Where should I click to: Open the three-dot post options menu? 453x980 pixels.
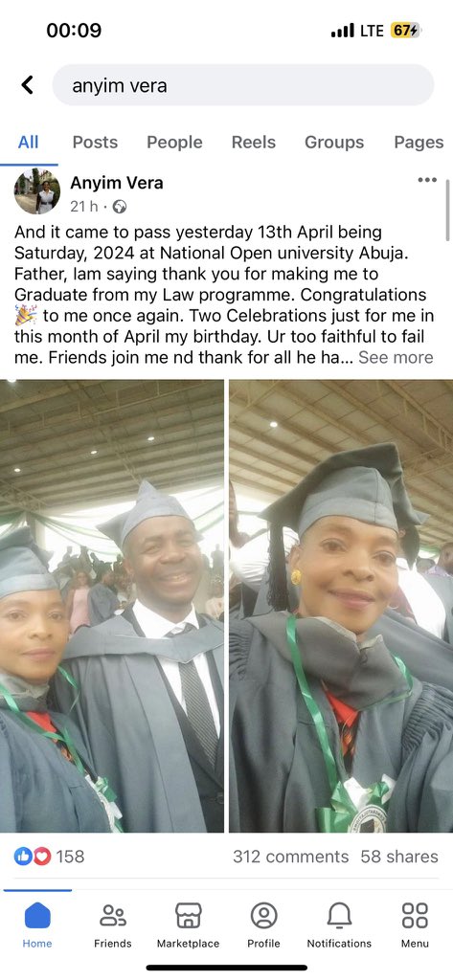click(427, 180)
